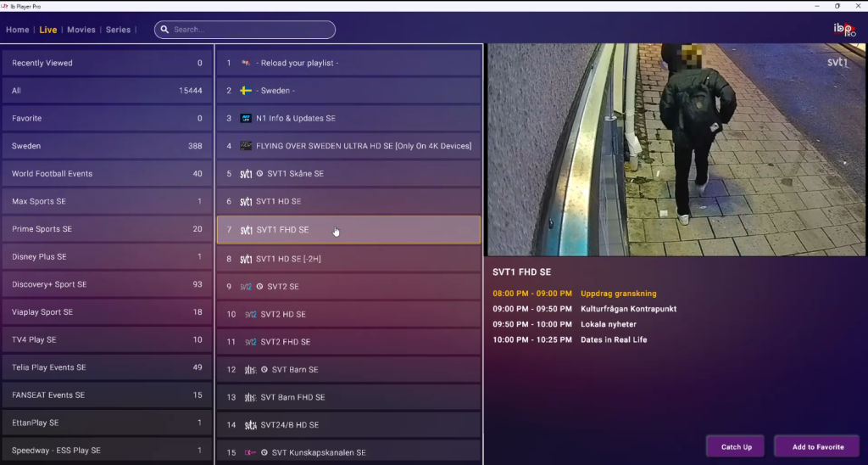Click SVT24 logo on channel 14
The image size is (868, 465).
coord(250,425)
